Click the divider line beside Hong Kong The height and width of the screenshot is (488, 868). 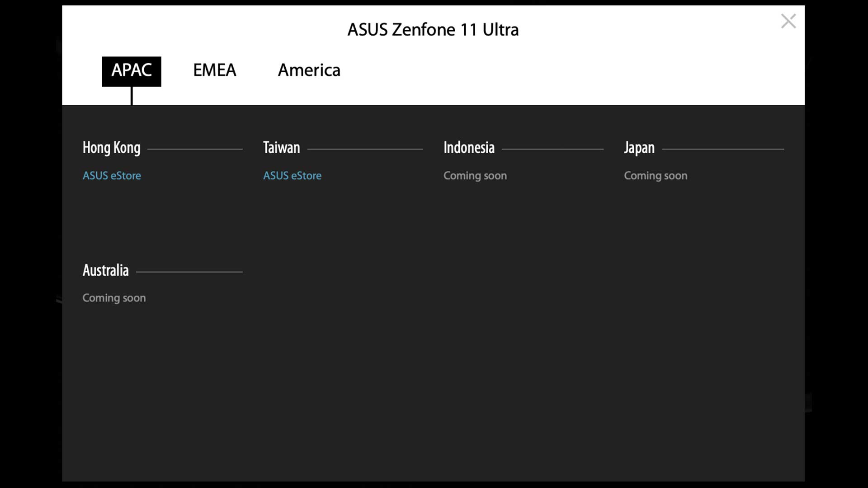(195, 149)
